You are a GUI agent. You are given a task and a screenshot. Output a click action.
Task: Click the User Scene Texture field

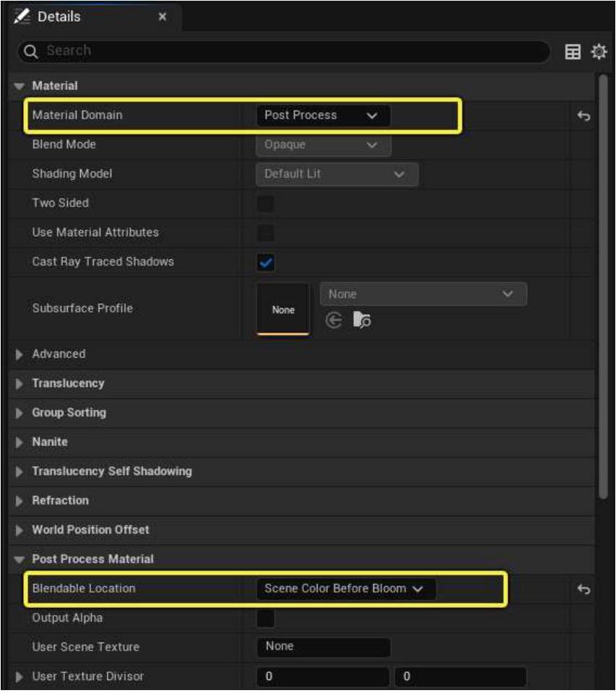click(323, 647)
